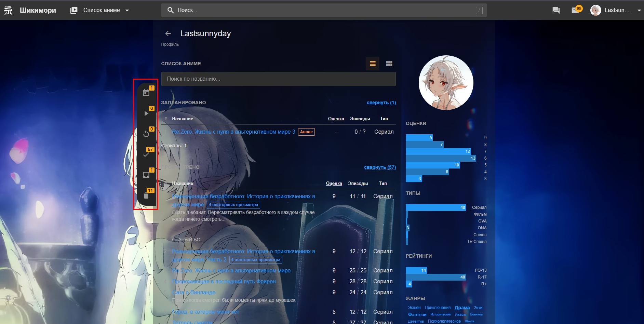
Task: Open the on-hold list inbox icon
Action: [146, 175]
